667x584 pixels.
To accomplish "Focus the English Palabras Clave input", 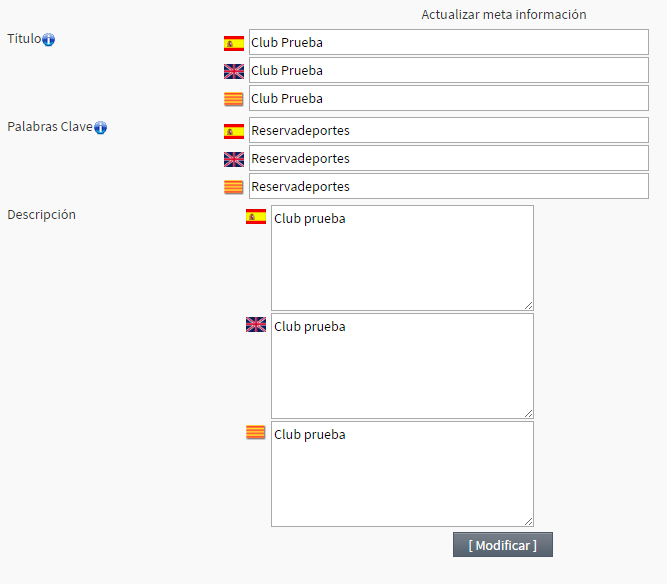I will (x=449, y=158).
